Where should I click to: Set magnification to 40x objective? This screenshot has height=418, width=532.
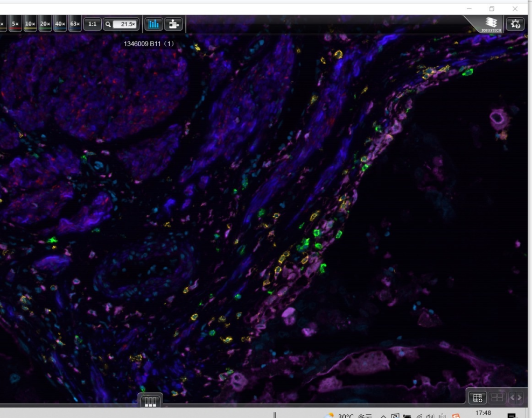(60, 24)
